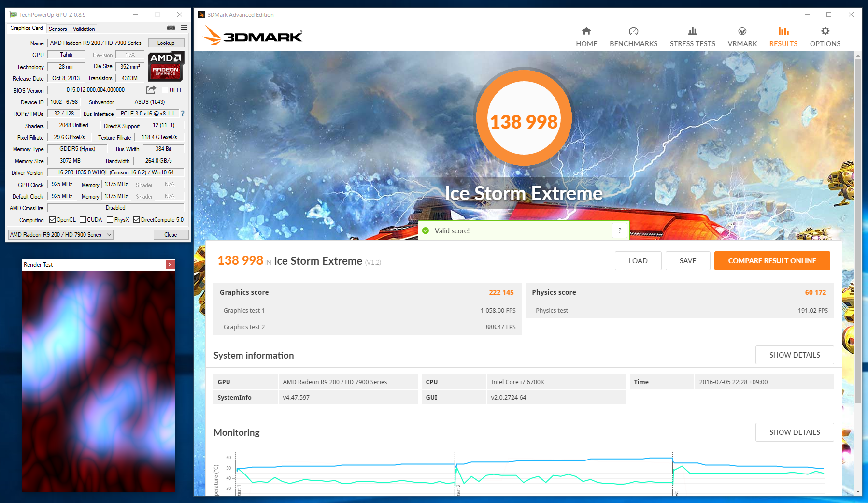Open the Benchmarks section in 3DMark
Image resolution: width=868 pixels, height=503 pixels.
tap(633, 37)
